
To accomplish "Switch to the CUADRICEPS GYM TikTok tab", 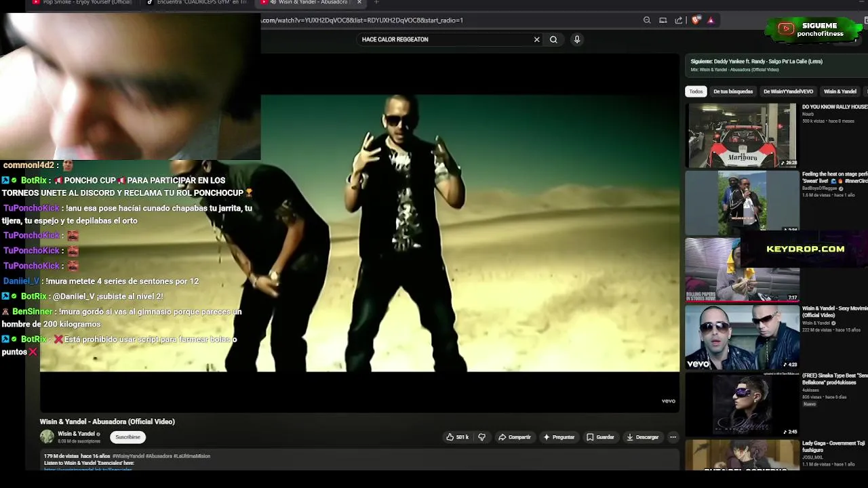I will point(197,3).
